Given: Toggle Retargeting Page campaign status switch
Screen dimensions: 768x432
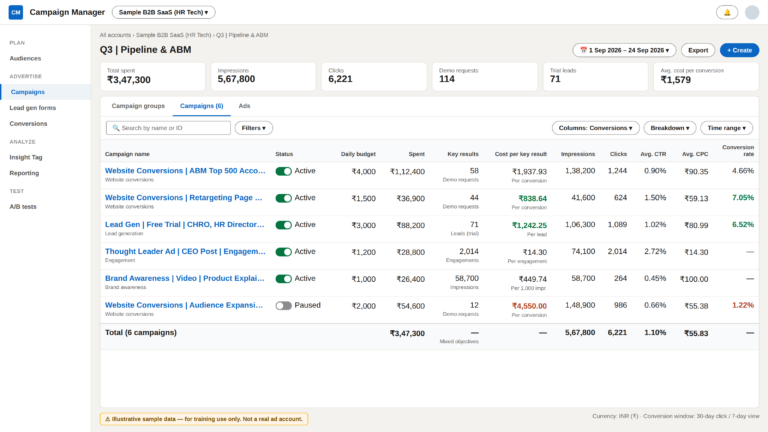Looking at the screenshot, I should point(284,198).
